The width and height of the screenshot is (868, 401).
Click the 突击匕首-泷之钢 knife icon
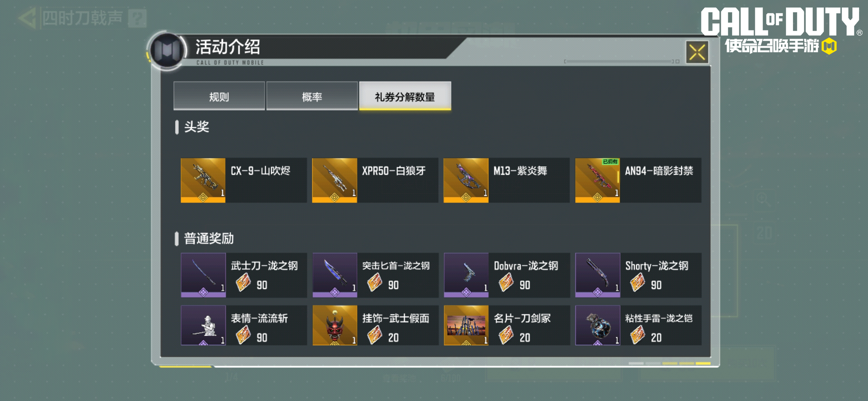335,275
